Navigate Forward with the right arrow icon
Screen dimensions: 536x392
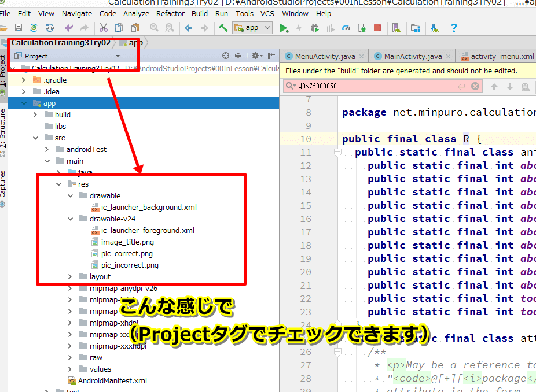click(x=204, y=28)
